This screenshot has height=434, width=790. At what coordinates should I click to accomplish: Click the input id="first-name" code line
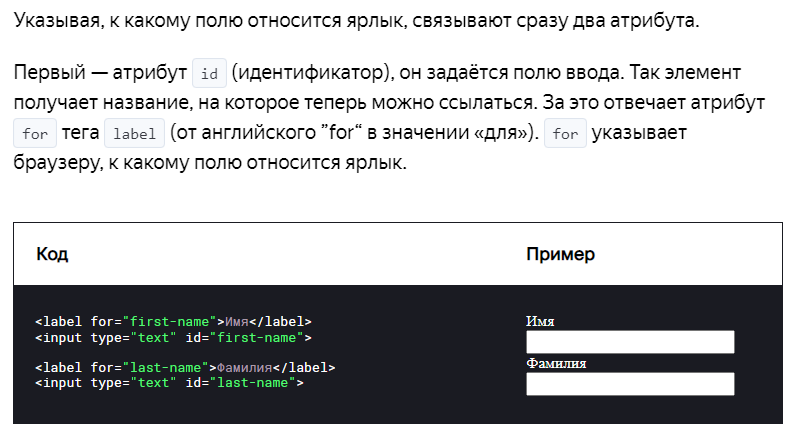pos(173,338)
